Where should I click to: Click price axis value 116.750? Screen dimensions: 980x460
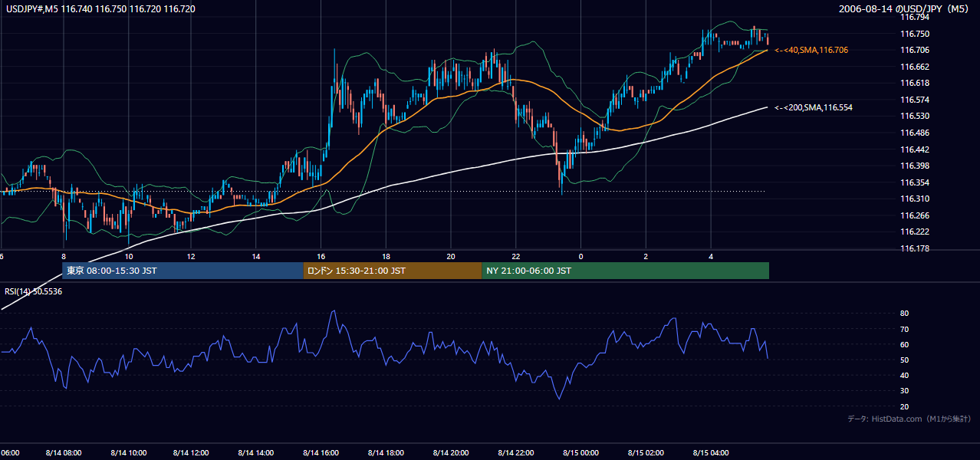coord(914,34)
